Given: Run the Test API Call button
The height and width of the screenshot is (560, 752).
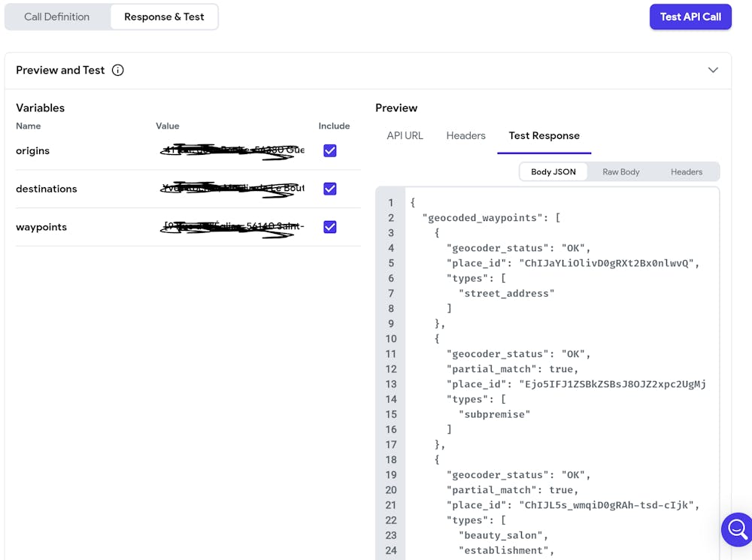Looking at the screenshot, I should point(690,17).
